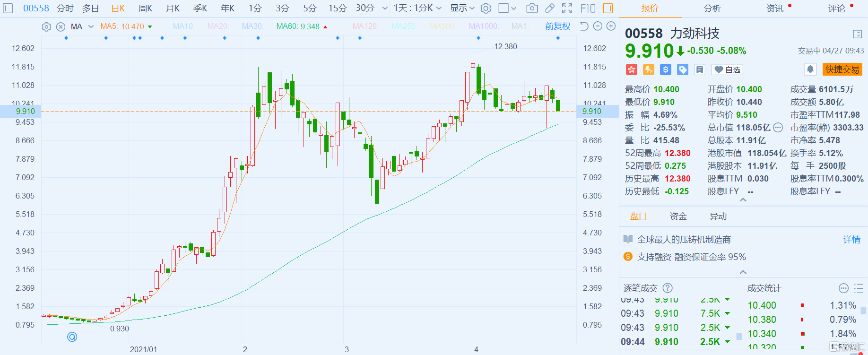
Task: Remove the MA indicator with X icon
Action: 61,27
